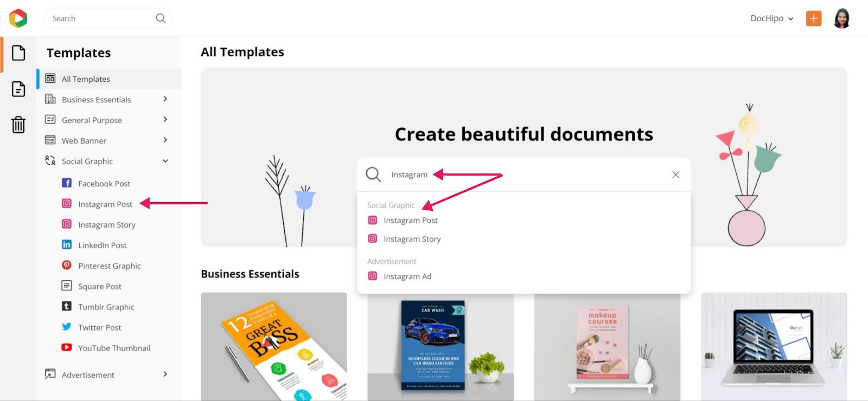Open Facebook Post templates
This screenshot has height=401, width=868.
[104, 184]
